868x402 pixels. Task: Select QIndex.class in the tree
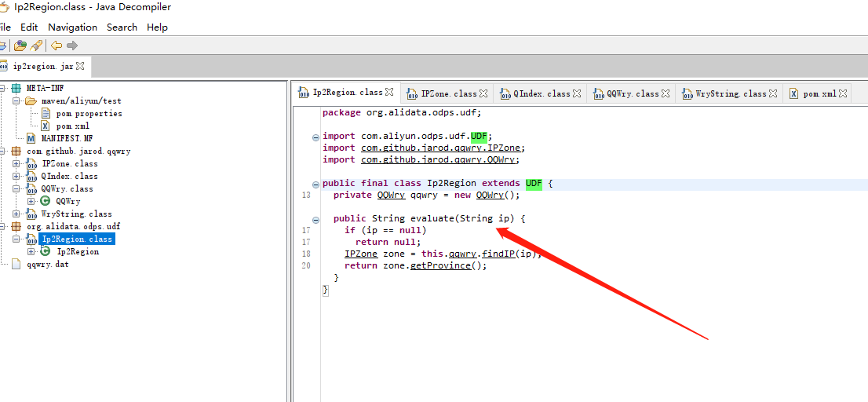tap(70, 176)
